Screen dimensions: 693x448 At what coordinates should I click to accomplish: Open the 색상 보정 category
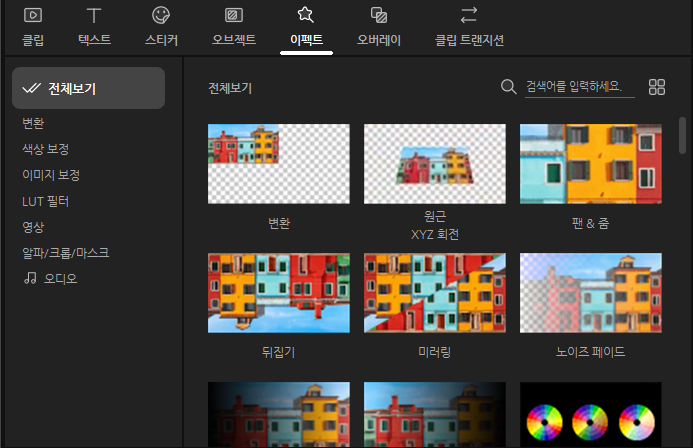tap(45, 149)
